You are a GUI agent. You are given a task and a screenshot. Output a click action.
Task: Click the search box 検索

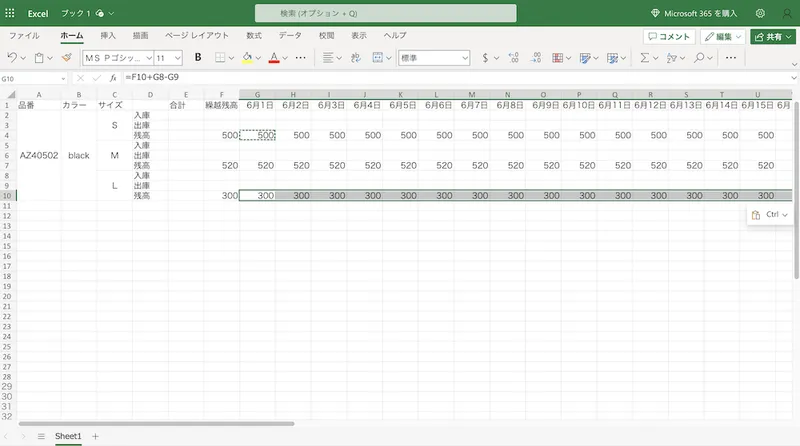386,13
